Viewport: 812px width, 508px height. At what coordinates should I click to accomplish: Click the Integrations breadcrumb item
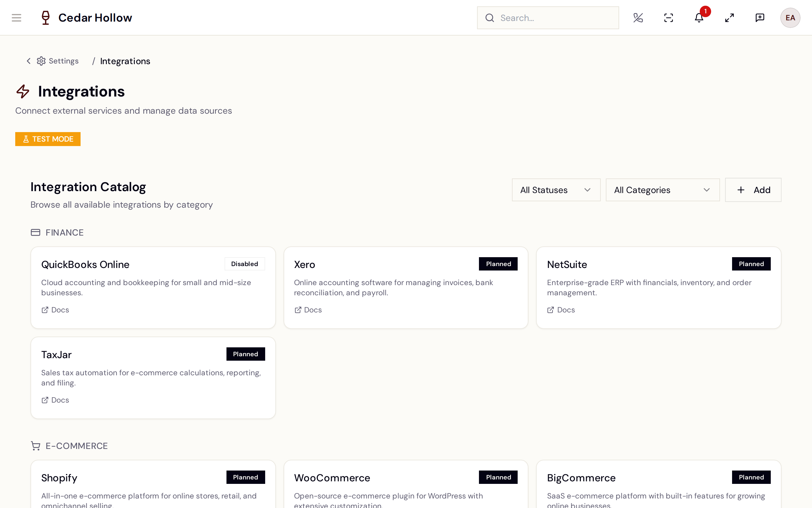tap(125, 61)
